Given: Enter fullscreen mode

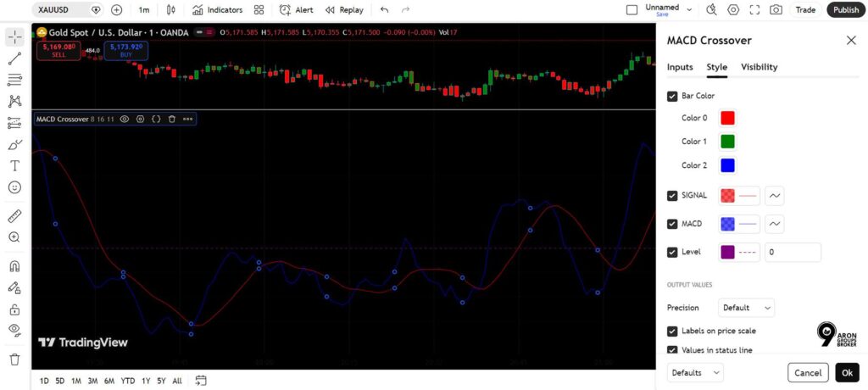Looking at the screenshot, I should click(x=754, y=9).
